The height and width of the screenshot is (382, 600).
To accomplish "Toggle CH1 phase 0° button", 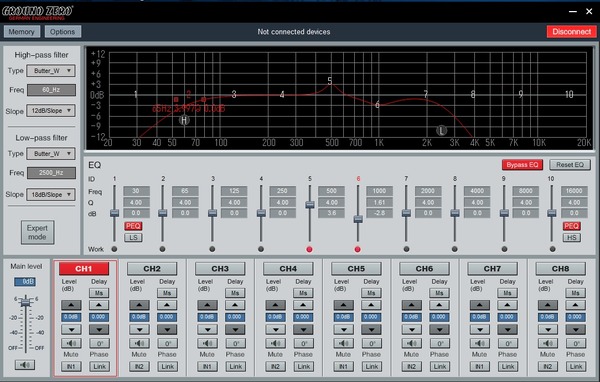I will 99,343.
